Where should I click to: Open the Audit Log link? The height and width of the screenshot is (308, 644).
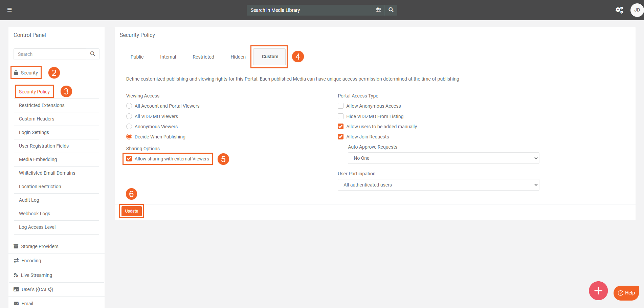point(29,200)
